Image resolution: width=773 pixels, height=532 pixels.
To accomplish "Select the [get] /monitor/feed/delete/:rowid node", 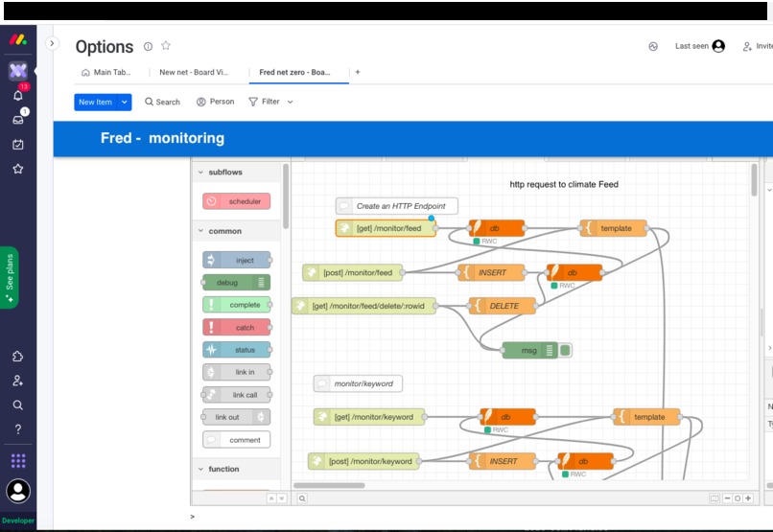I will click(x=363, y=306).
